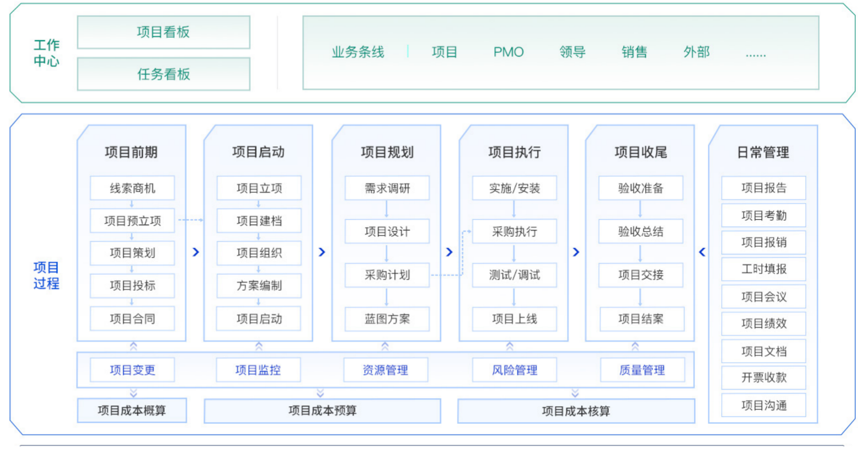The width and height of the screenshot is (868, 461).
Task: Select the 项目投标 step
Action: [133, 286]
